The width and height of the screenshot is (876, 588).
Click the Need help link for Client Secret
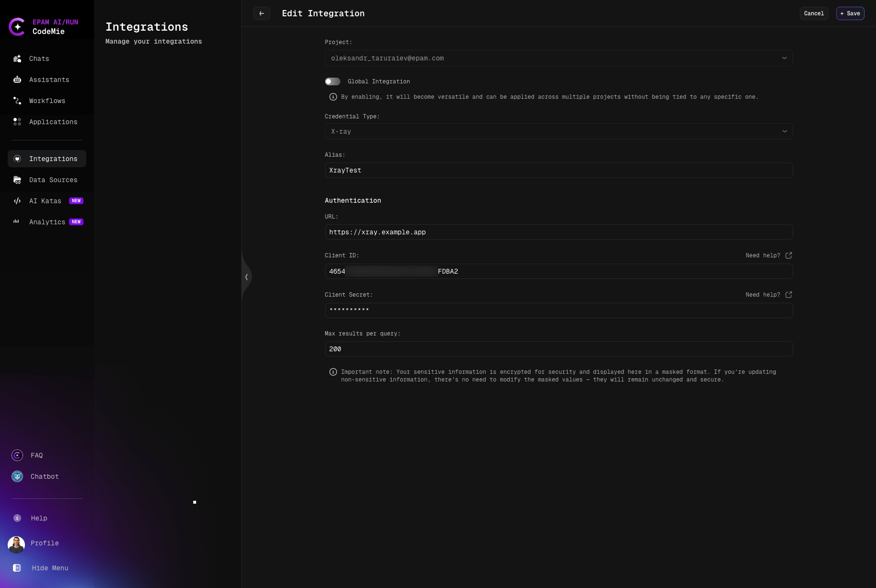pyautogui.click(x=763, y=295)
